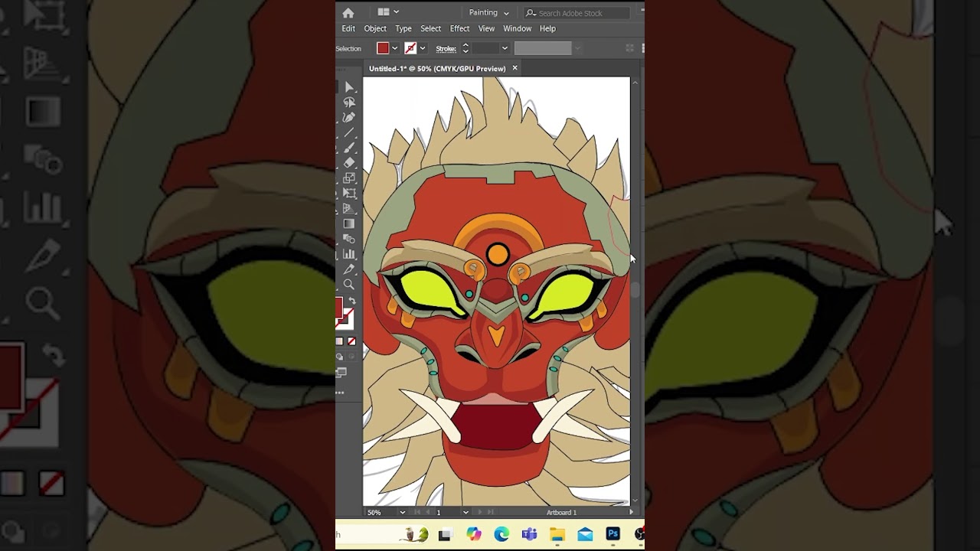Screen dimensions: 980x551
Task: Open the arrange documents layout icon
Action: (x=384, y=12)
